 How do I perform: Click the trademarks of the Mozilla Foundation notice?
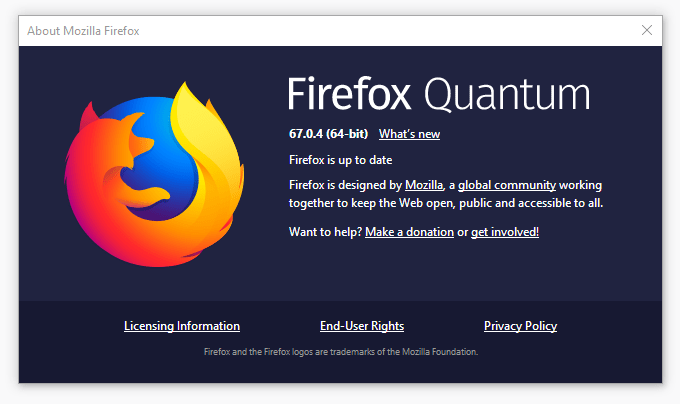coord(341,352)
